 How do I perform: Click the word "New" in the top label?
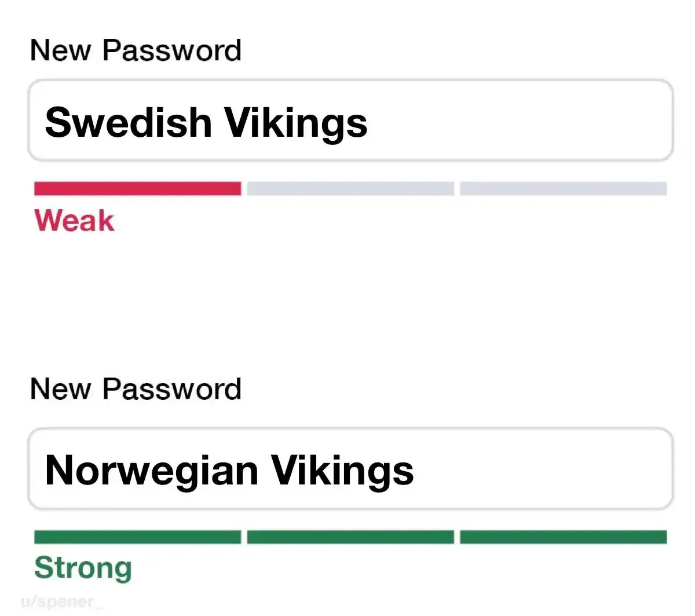tap(60, 50)
